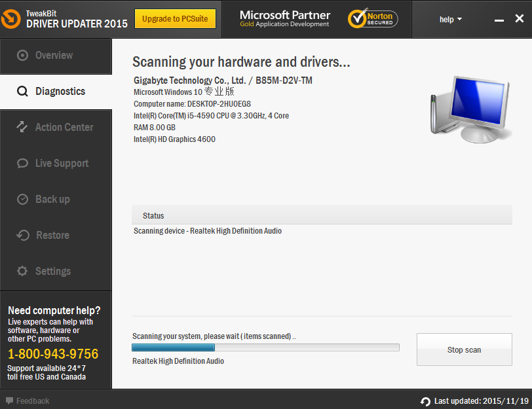Click 'Realtek High Definition Audio' label under progress bar
The image size is (532, 409).
click(x=178, y=361)
